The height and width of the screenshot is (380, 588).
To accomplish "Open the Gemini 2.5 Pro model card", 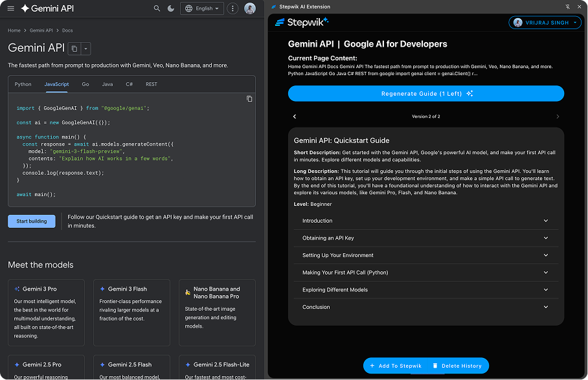I will tap(46, 367).
